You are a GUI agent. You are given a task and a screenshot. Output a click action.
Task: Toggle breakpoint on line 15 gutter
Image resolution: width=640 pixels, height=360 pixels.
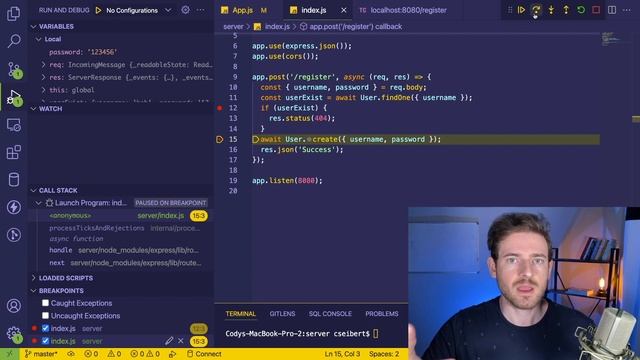pos(220,140)
